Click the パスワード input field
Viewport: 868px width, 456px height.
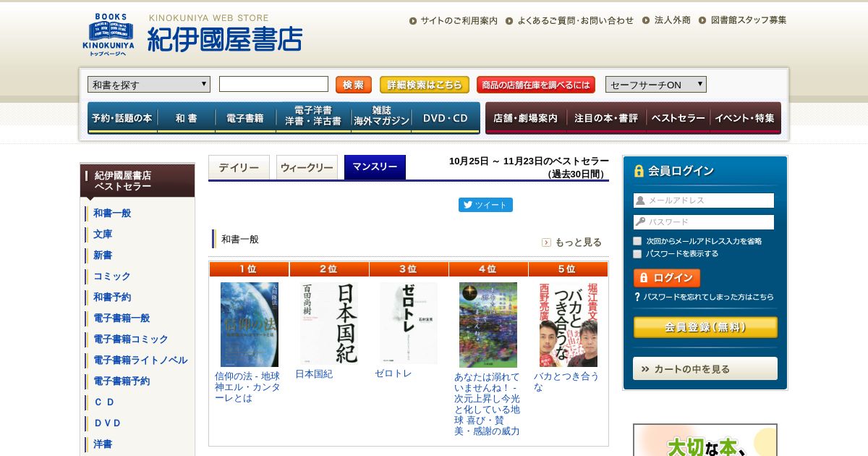pos(704,222)
